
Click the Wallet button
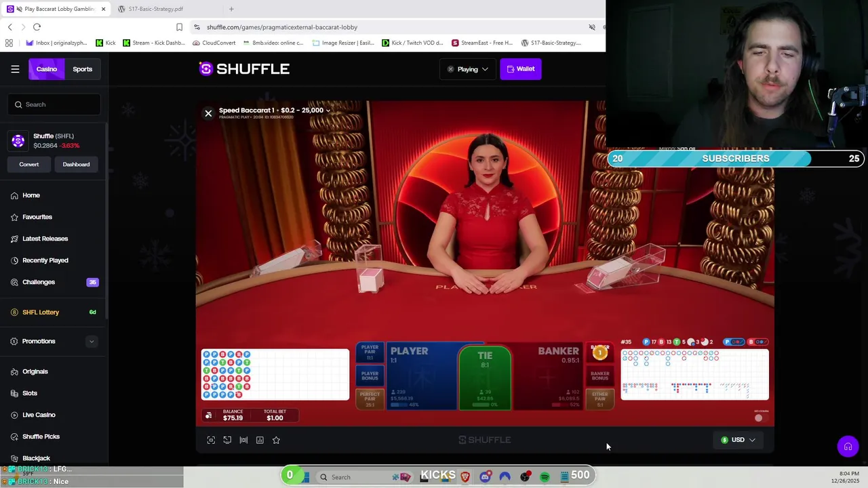point(521,69)
